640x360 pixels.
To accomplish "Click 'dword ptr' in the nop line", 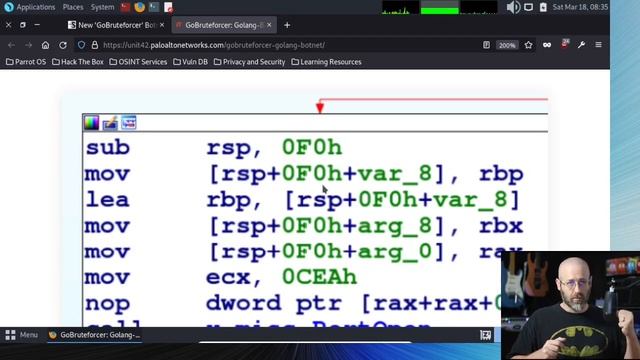I will (273, 303).
